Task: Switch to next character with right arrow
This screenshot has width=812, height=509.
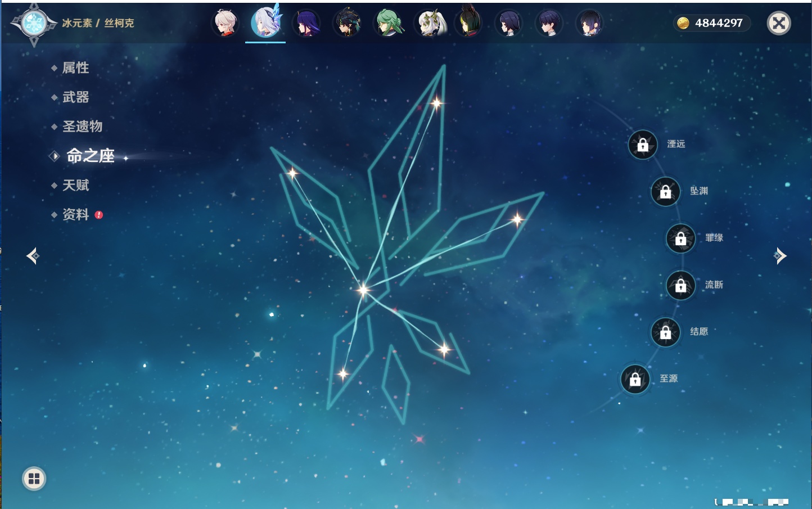Action: tap(780, 256)
